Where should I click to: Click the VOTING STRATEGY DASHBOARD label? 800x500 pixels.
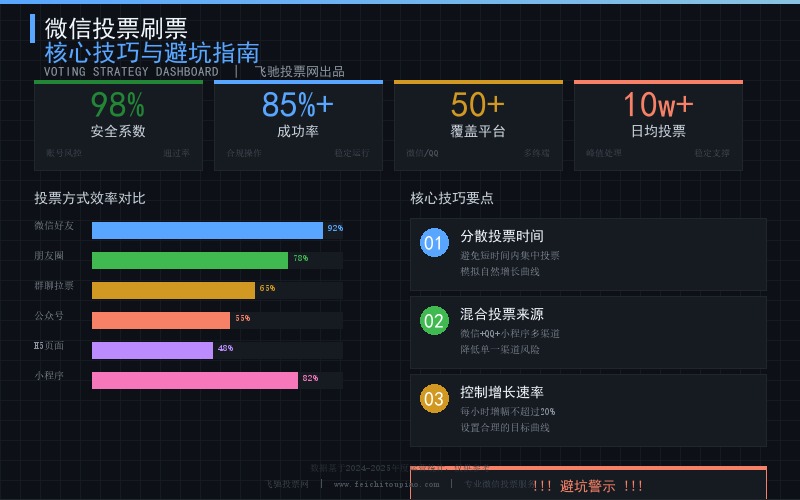(x=131, y=71)
